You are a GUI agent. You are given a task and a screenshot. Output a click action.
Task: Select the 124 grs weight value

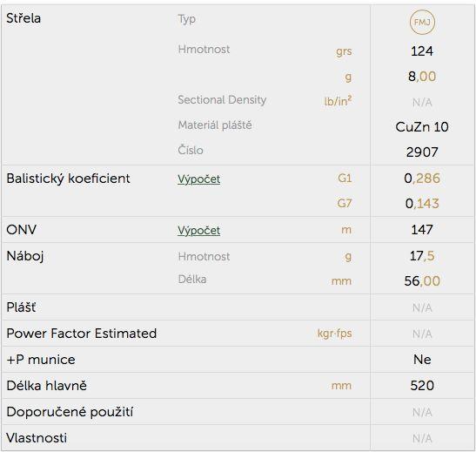422,51
